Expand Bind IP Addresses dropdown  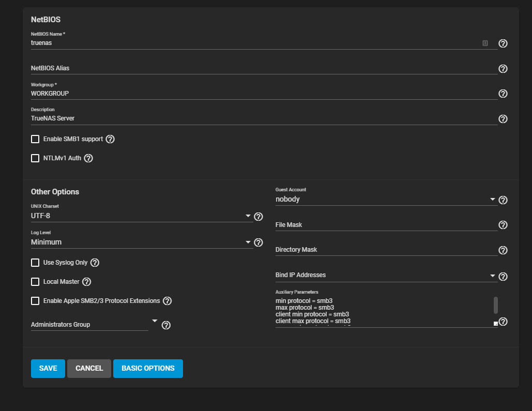tap(386, 275)
